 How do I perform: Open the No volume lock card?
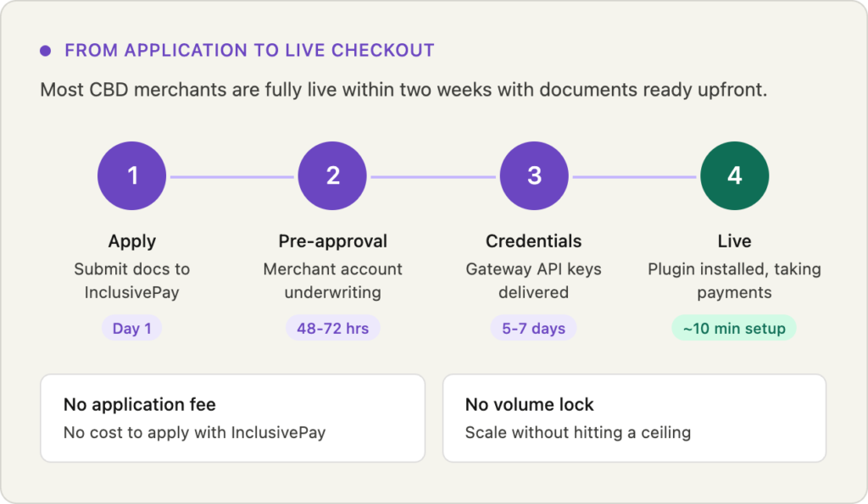634,418
